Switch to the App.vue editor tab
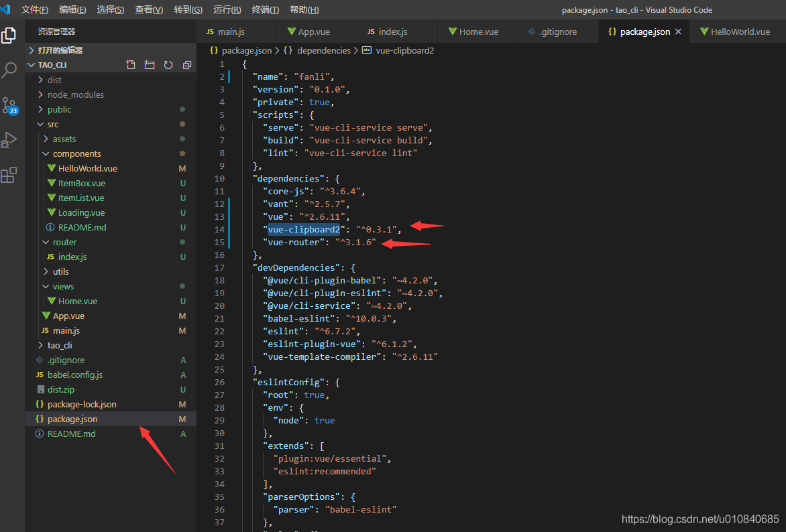 click(317, 31)
